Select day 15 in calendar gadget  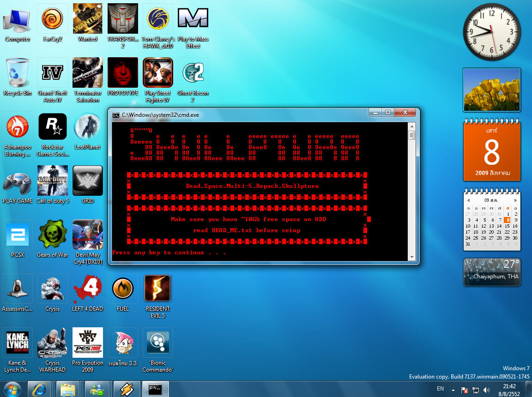pos(507,226)
